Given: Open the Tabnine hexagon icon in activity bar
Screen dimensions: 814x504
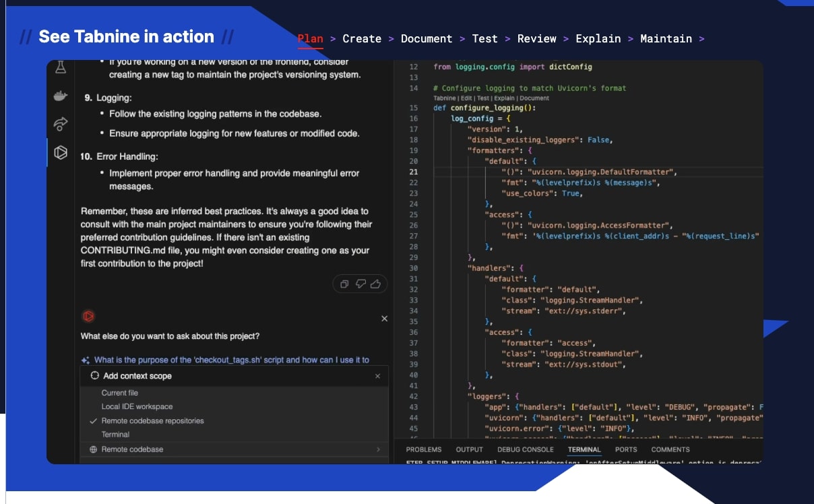Looking at the screenshot, I should click(x=61, y=152).
